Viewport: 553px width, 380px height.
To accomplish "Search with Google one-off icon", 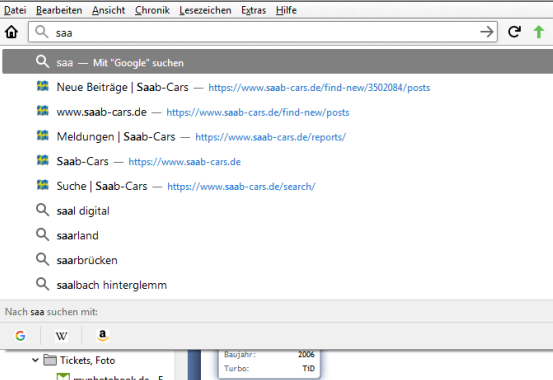I will pos(20,336).
